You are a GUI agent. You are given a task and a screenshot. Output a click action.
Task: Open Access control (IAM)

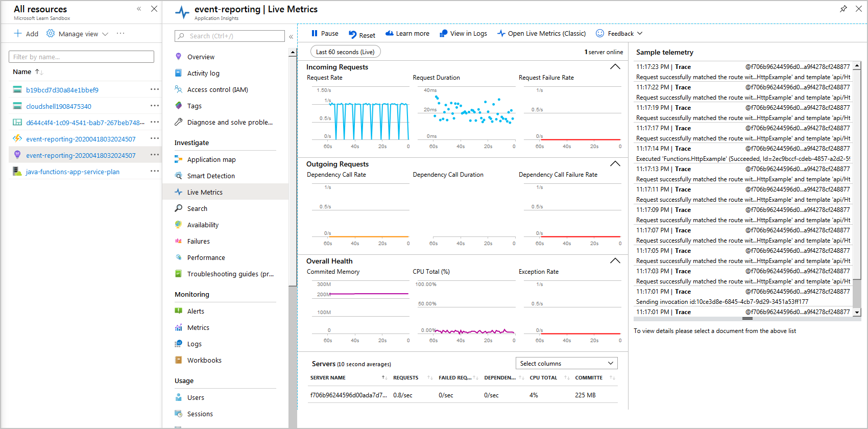(218, 90)
